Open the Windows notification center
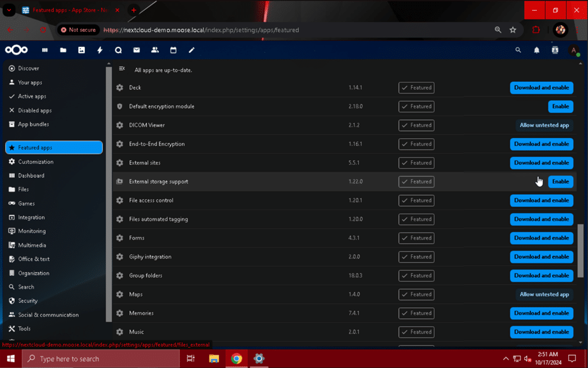This screenshot has height=368, width=588. [x=572, y=359]
